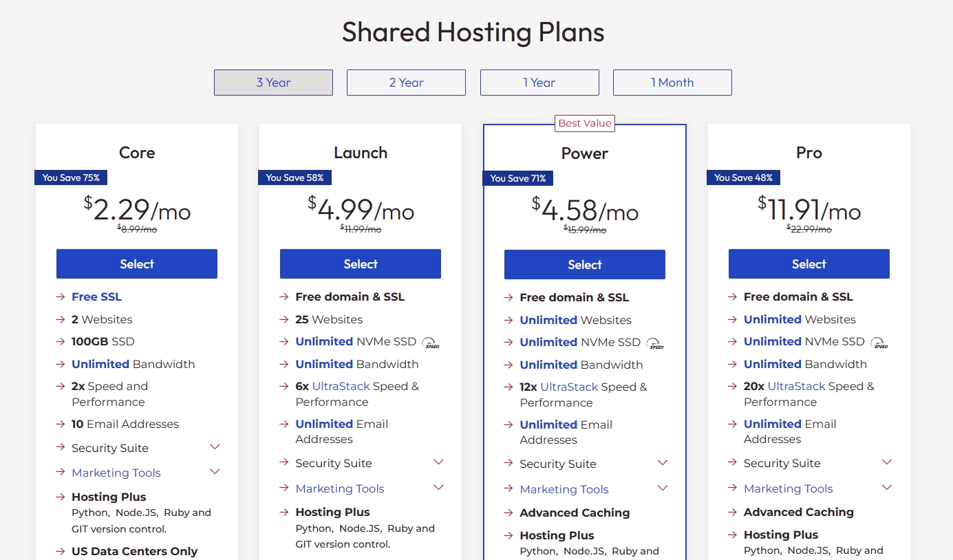Screen dimensions: 953x560
Task: Click the You Save 48% badge on Pro
Action: coord(743,177)
